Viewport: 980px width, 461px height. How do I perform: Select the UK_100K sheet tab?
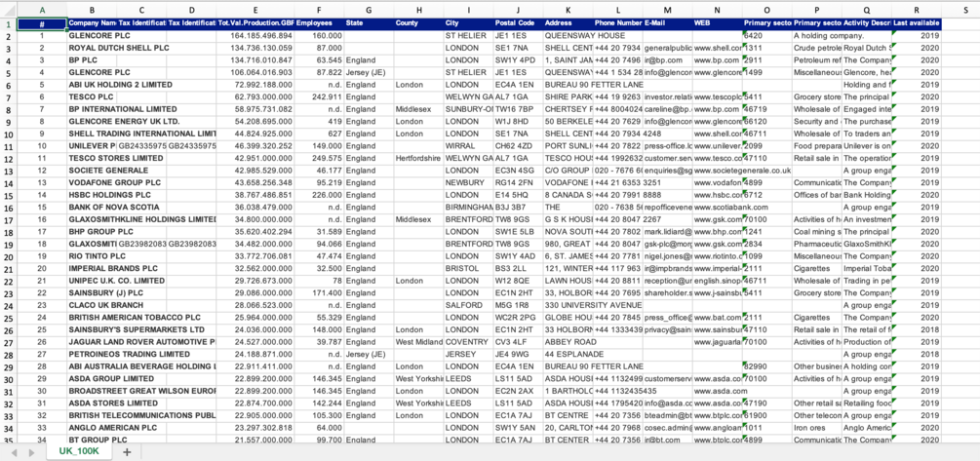(x=79, y=451)
